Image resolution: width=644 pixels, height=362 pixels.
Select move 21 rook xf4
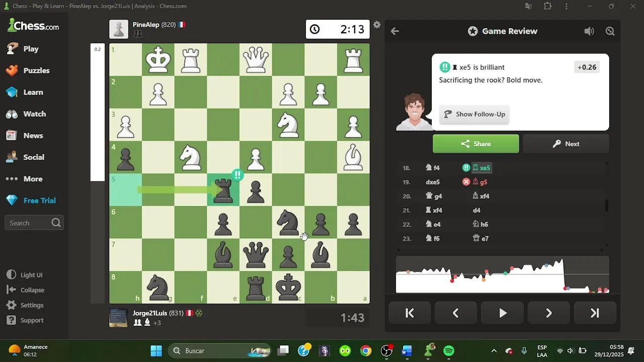(x=434, y=210)
